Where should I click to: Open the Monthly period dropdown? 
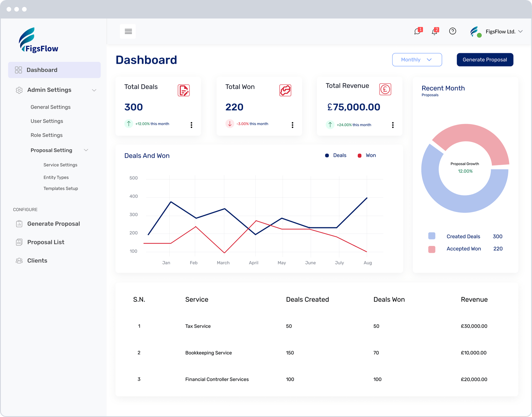pyautogui.click(x=417, y=60)
